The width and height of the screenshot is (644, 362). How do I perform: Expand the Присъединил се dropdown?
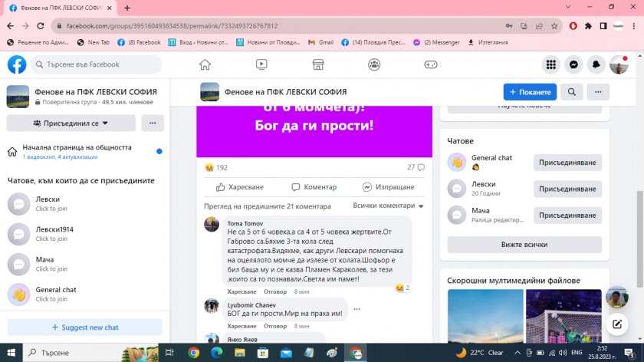[x=71, y=123]
